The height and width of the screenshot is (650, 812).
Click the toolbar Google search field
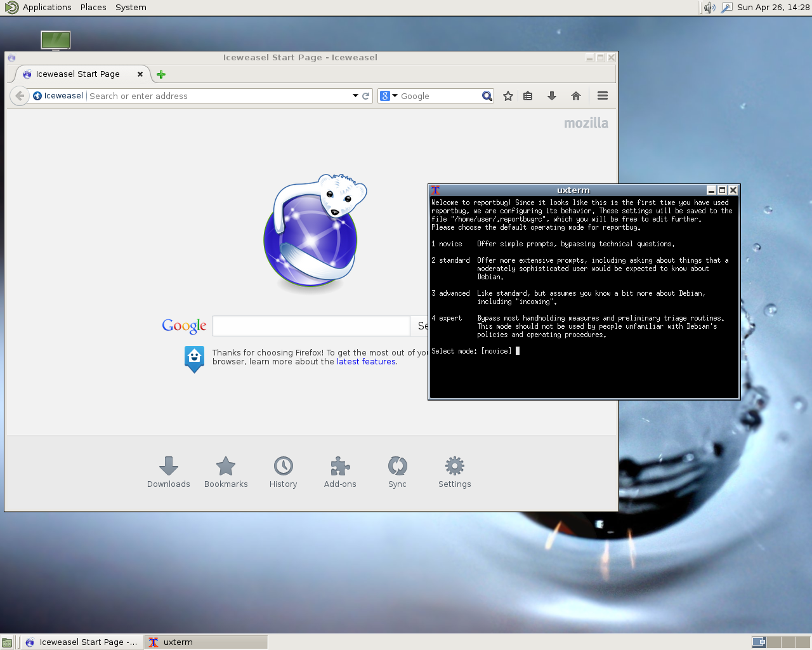pos(440,96)
